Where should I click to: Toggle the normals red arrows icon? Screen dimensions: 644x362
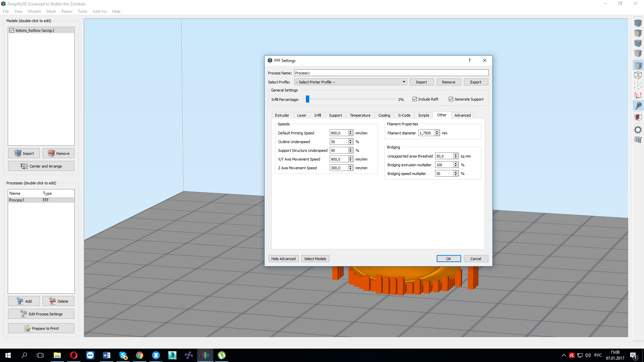click(638, 96)
